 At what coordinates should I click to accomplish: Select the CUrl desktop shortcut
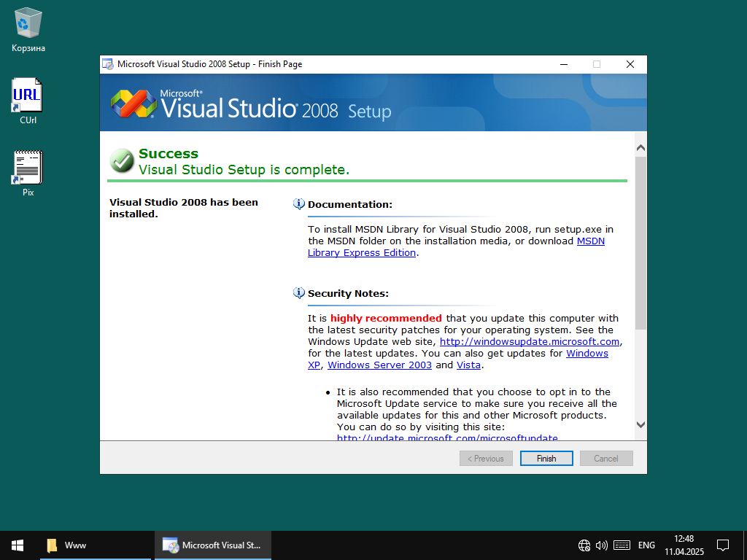point(28,101)
